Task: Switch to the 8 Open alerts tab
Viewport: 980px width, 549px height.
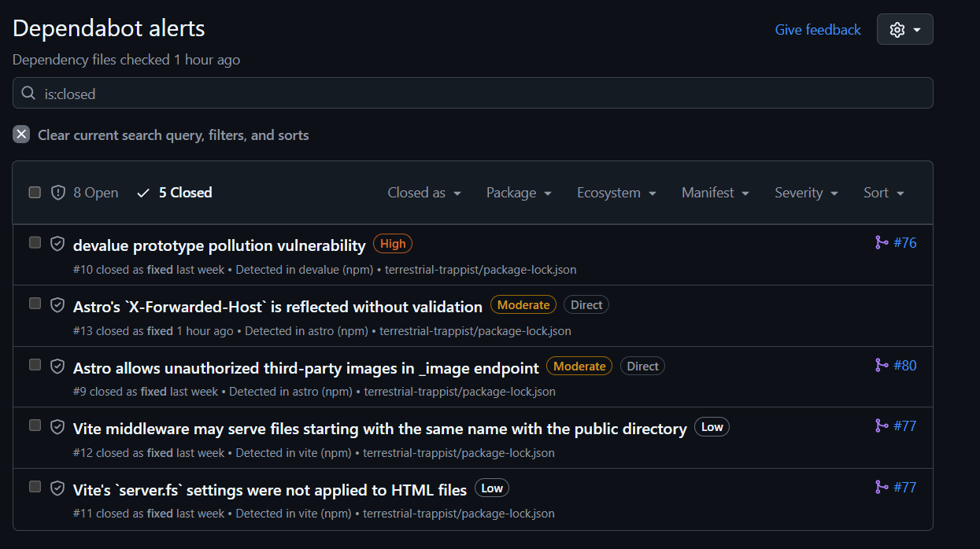Action: pyautogui.click(x=85, y=193)
